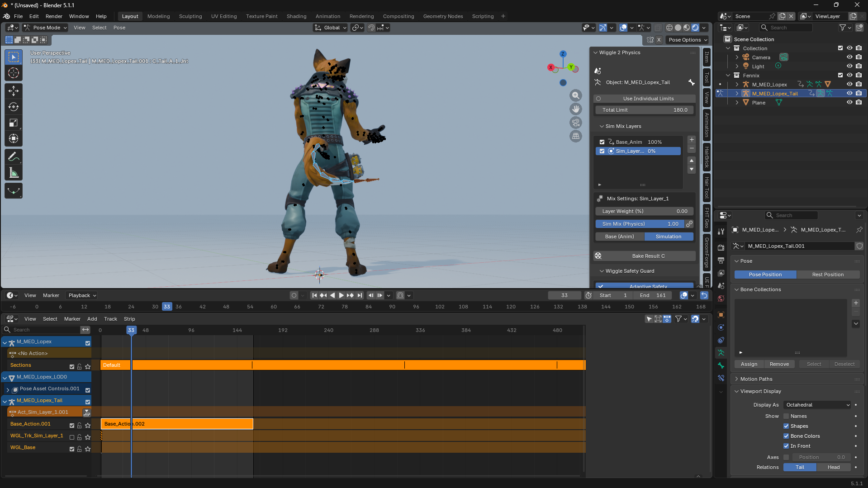
Task: Open the File menu
Action: point(18,16)
